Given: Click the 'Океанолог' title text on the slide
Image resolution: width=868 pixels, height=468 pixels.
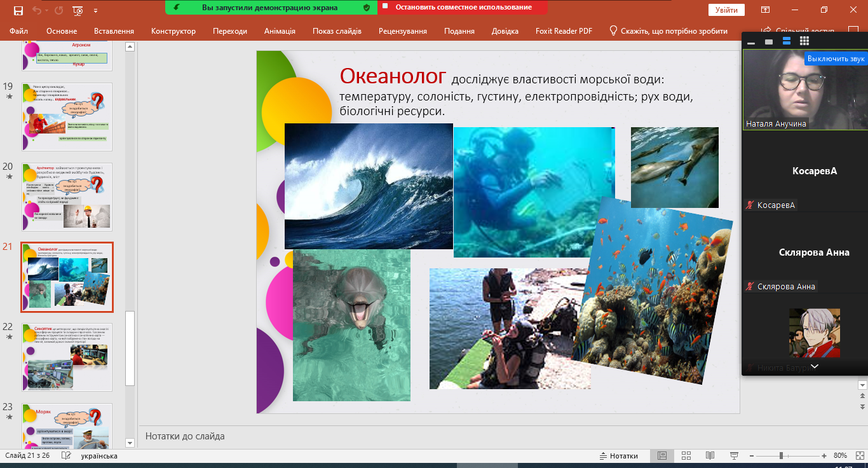Looking at the screenshot, I should (393, 76).
